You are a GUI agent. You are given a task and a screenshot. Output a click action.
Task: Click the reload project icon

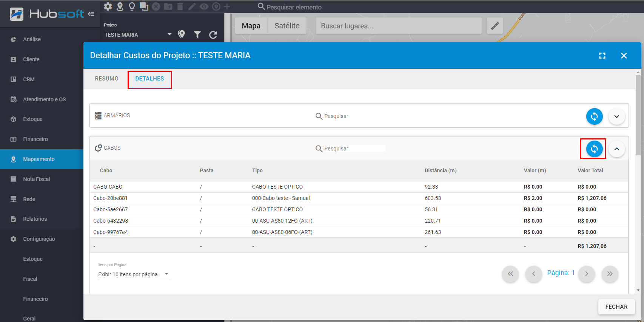(213, 35)
